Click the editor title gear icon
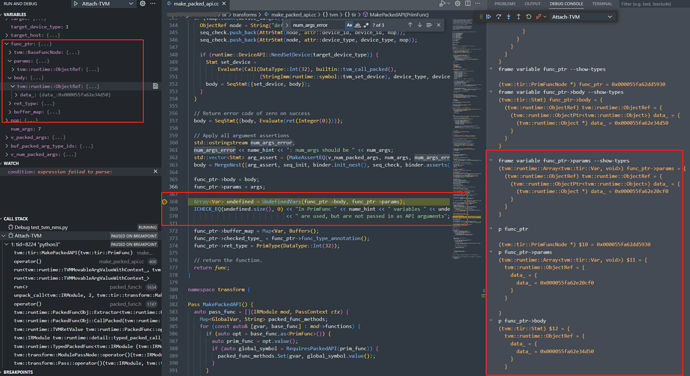690x376 pixels. click(458, 4)
